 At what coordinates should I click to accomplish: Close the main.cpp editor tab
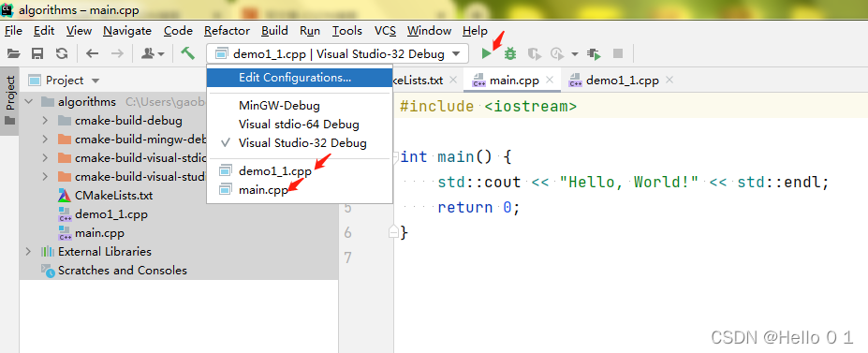549,81
